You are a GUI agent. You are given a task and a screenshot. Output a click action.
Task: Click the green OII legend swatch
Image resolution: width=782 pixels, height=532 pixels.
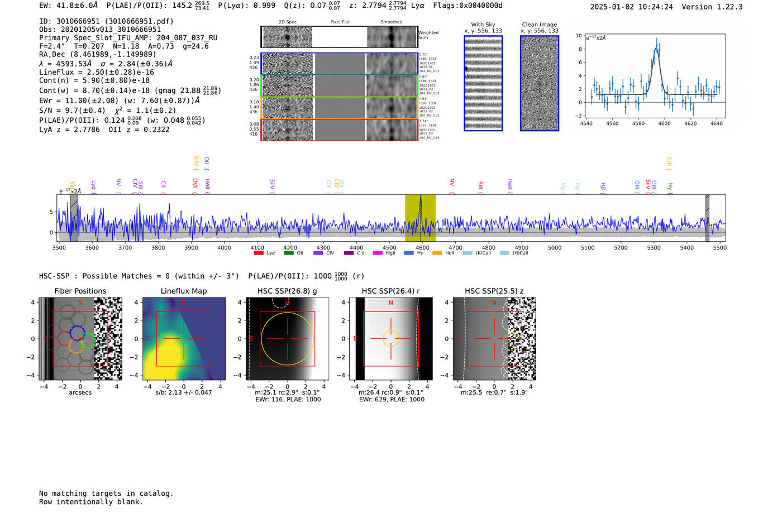point(288,253)
